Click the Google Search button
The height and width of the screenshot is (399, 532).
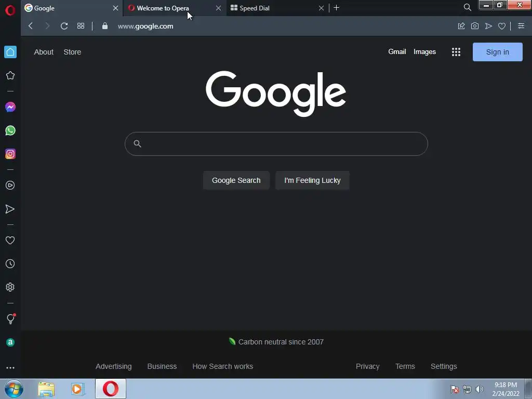pos(236,180)
